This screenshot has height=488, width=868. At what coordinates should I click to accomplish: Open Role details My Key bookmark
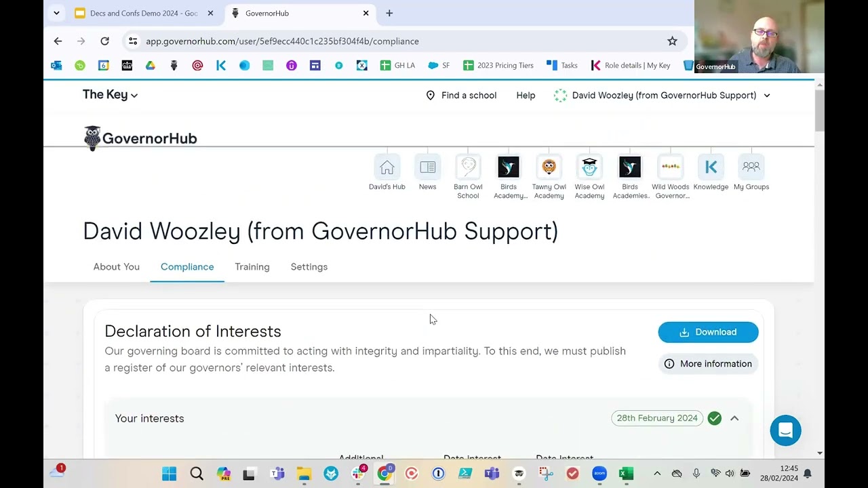[x=631, y=65]
